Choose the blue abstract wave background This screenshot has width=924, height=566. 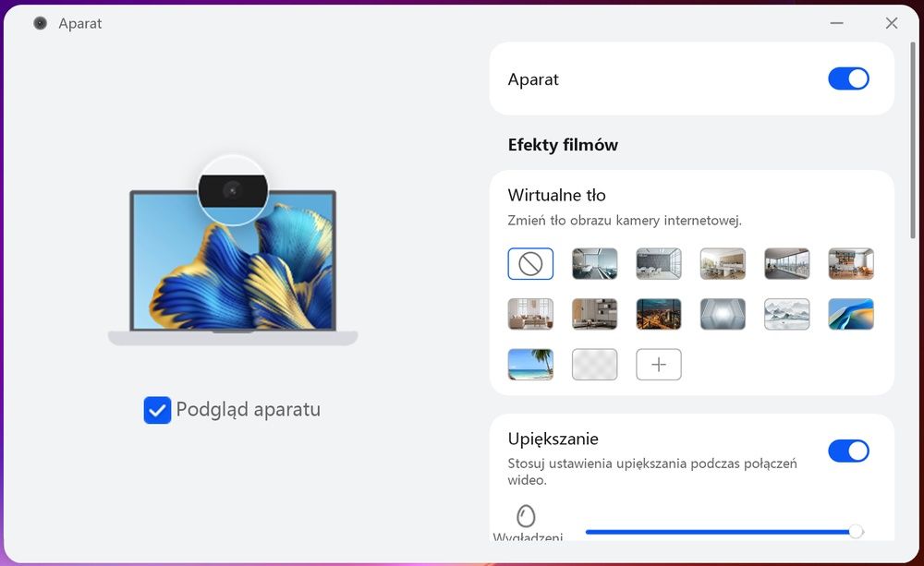851,314
